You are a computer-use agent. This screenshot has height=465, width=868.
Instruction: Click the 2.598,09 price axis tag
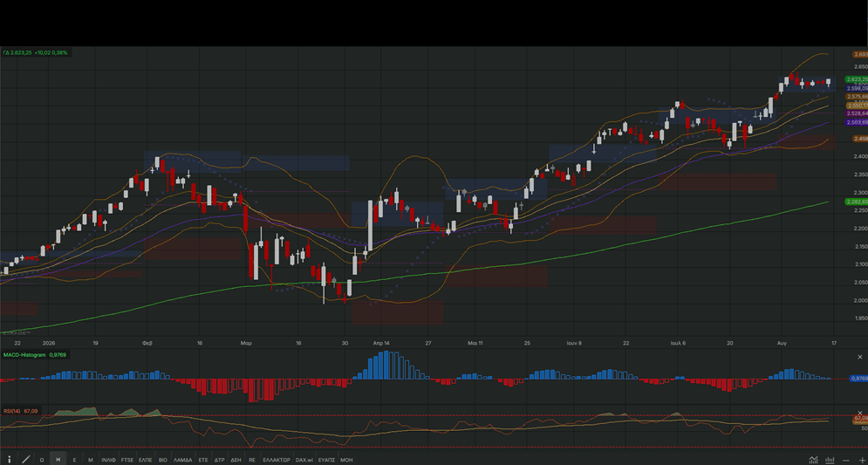(857, 88)
